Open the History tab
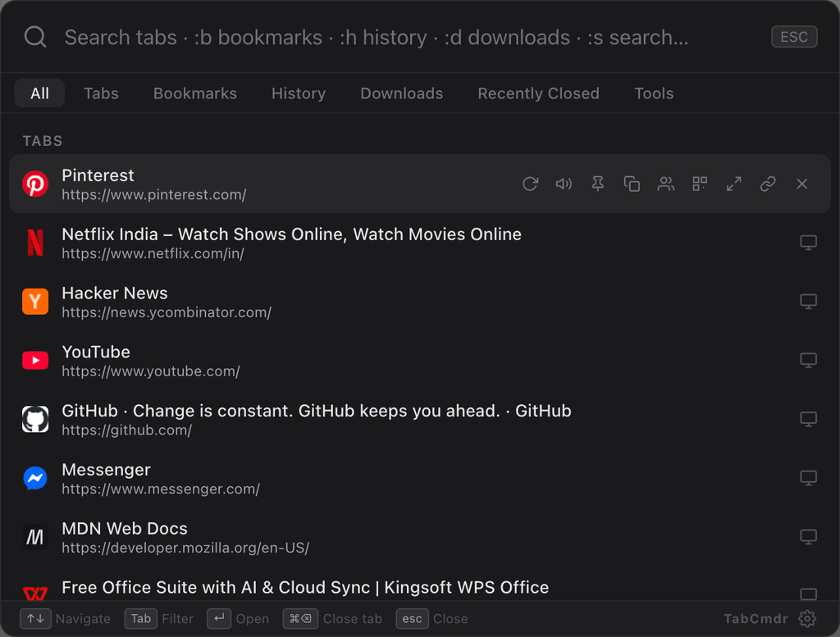The height and width of the screenshot is (637, 840). 299,93
